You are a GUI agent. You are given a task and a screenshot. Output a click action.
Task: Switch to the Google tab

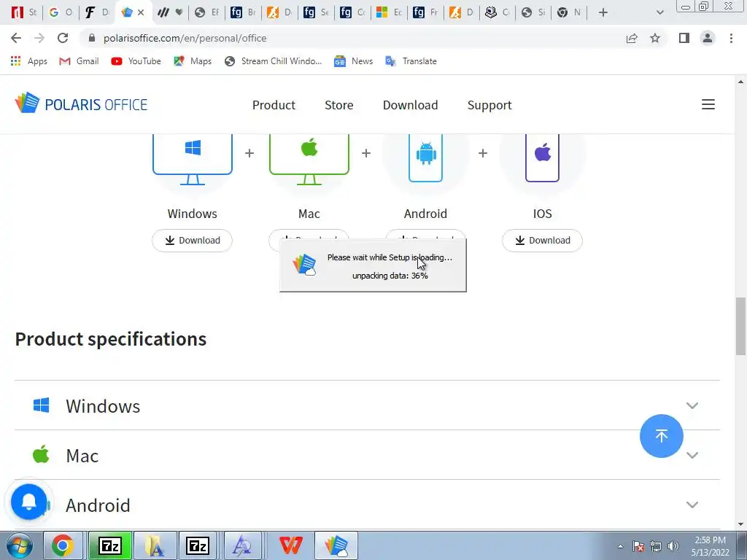pos(61,12)
